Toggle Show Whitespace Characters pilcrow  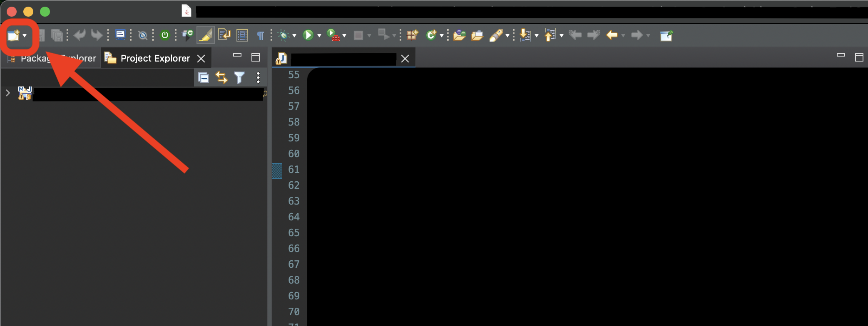(261, 35)
